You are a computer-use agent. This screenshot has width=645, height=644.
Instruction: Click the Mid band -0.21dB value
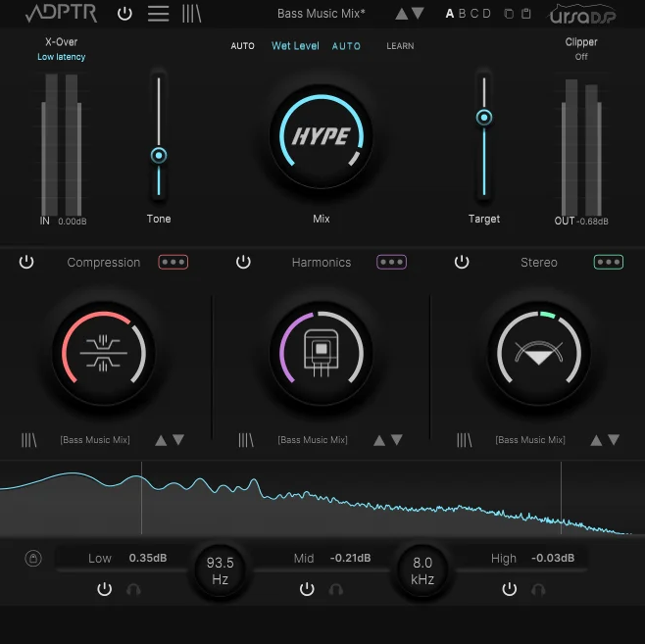pyautogui.click(x=351, y=558)
